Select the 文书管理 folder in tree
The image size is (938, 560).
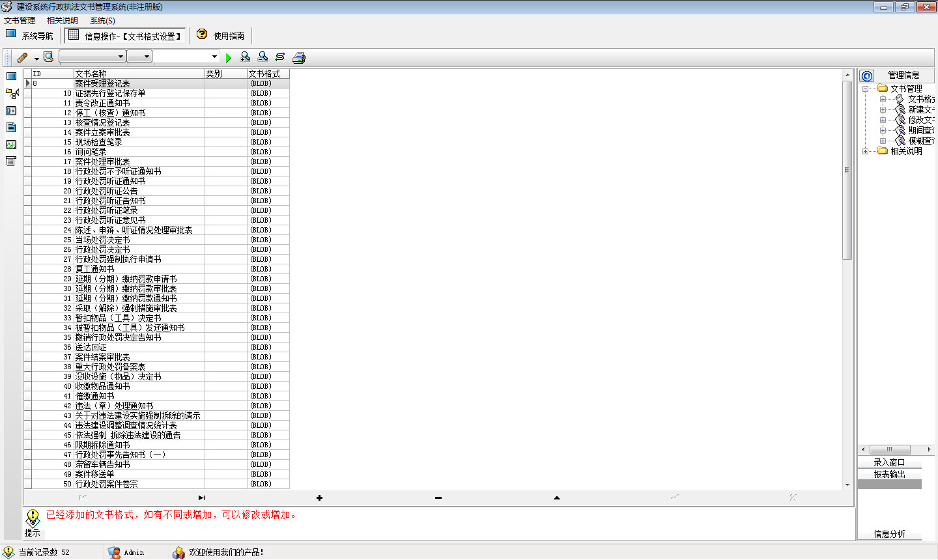coord(906,89)
